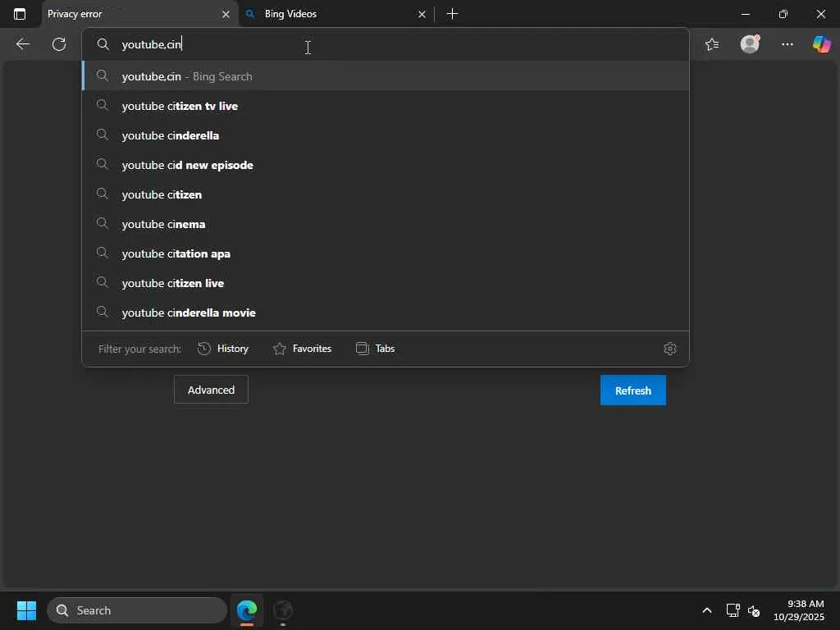Click the taskbar Search box
This screenshot has height=630, width=840.
click(137, 610)
